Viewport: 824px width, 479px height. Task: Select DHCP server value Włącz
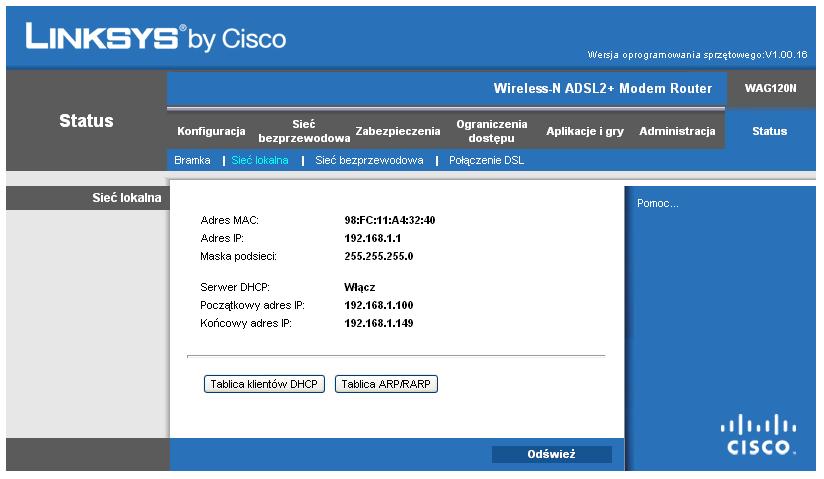coord(359,287)
